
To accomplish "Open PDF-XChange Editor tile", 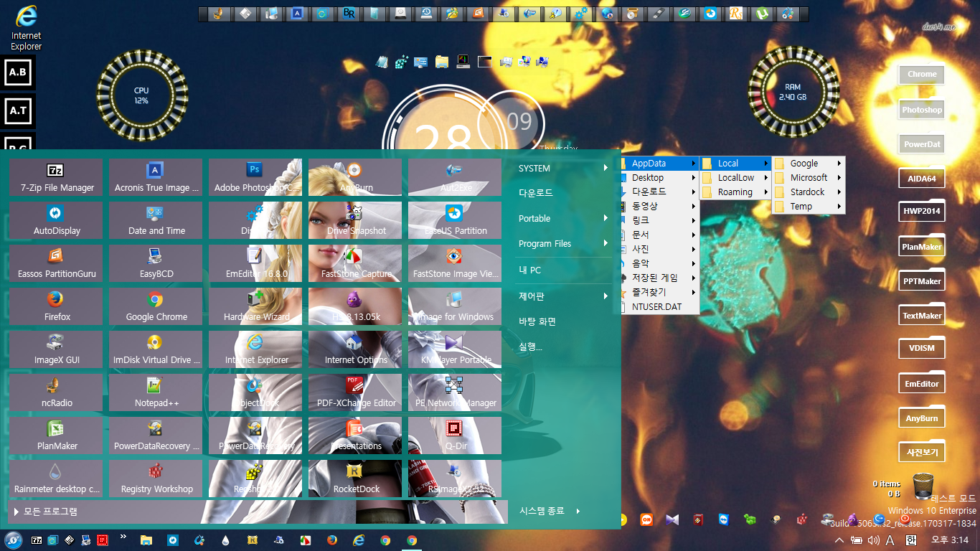I will [355, 392].
